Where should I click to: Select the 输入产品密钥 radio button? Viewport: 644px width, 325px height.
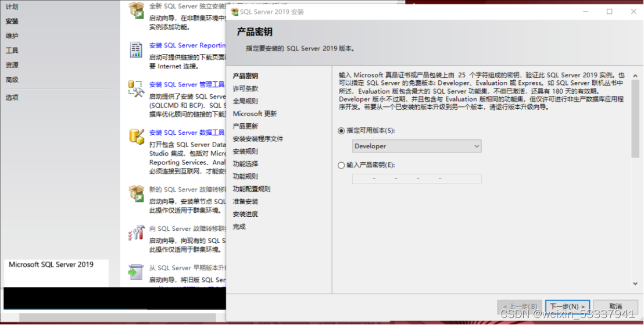[x=341, y=165]
